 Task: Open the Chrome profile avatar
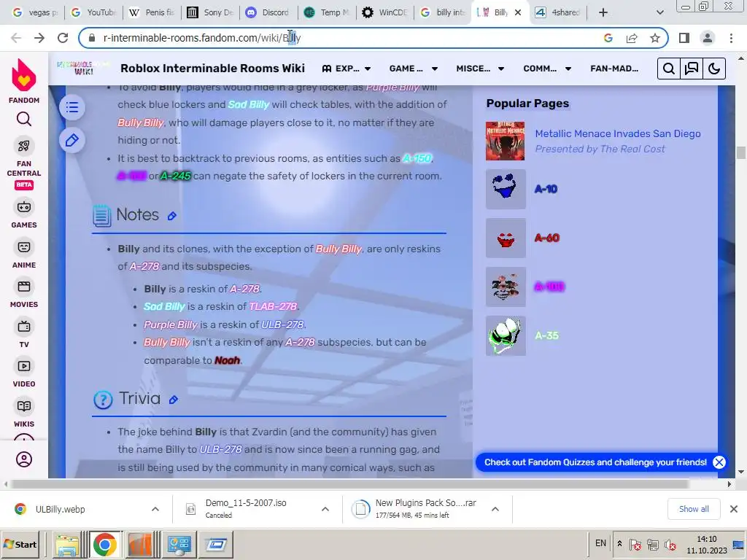coord(708,38)
